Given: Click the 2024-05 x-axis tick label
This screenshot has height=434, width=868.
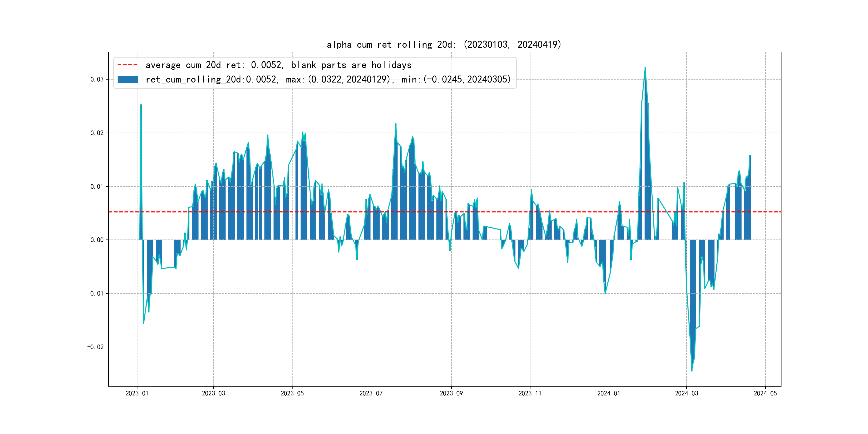Looking at the screenshot, I should pos(765,393).
